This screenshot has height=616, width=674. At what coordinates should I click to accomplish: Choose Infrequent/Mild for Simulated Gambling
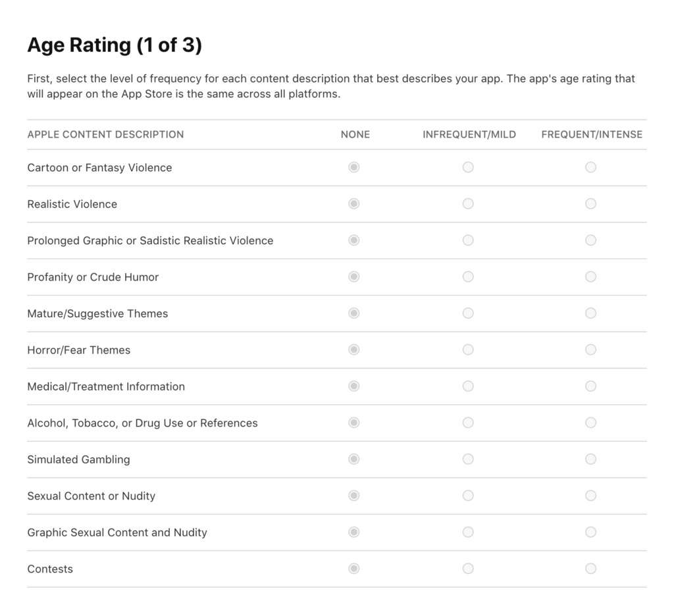[468, 459]
